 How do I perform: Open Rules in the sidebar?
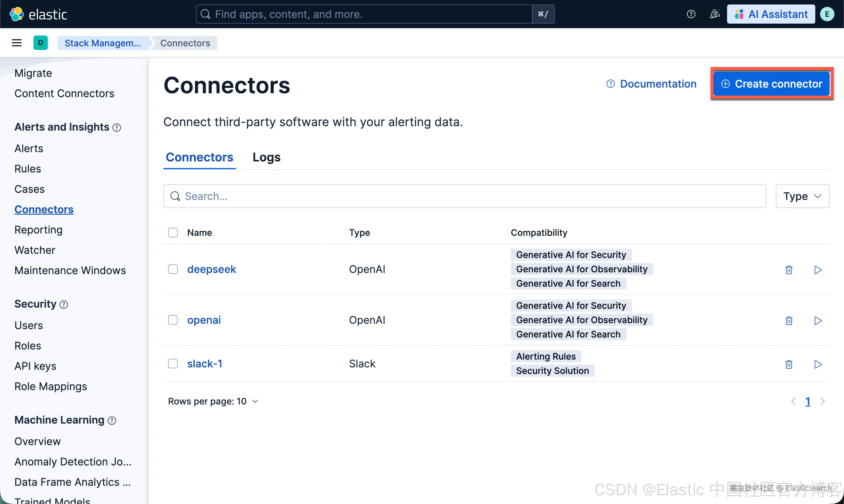28,169
